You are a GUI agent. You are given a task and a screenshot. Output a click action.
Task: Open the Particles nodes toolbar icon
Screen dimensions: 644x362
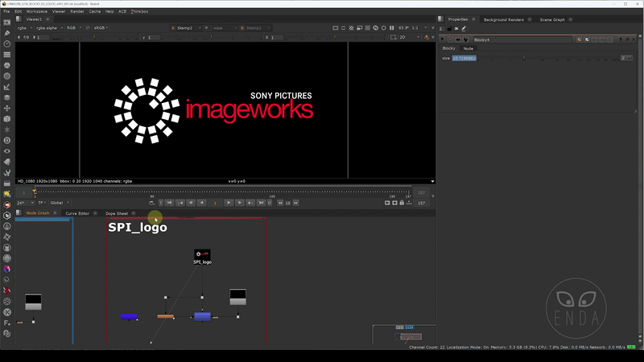tap(7, 130)
